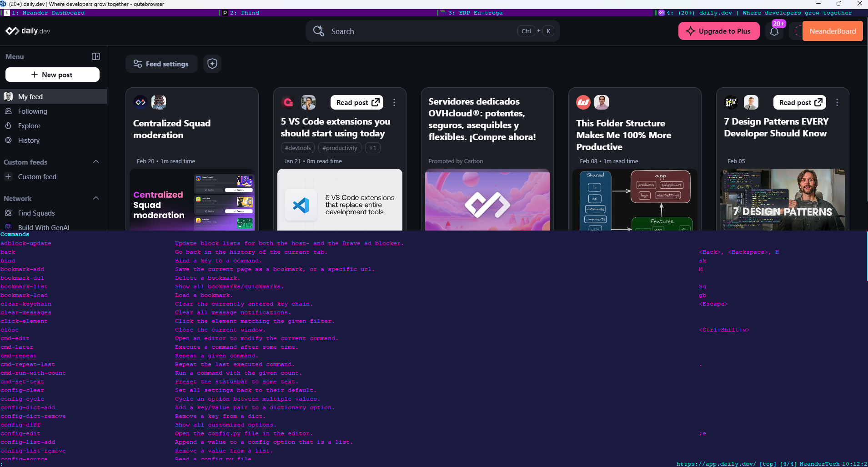Select tab 4 daily.dev
The image size is (868, 467).
coord(762,13)
